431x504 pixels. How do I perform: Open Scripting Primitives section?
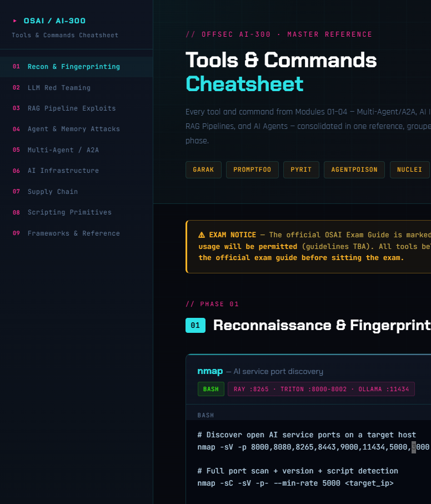77,212
